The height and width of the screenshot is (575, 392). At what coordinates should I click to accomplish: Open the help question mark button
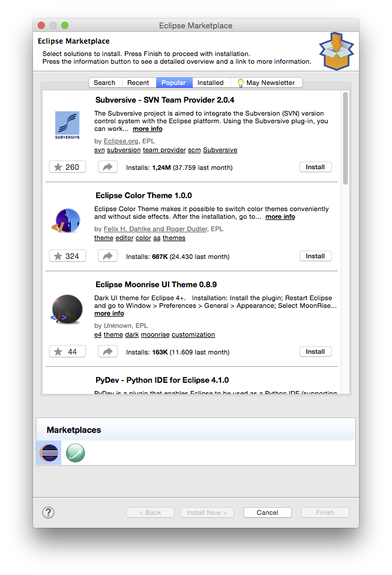point(48,512)
